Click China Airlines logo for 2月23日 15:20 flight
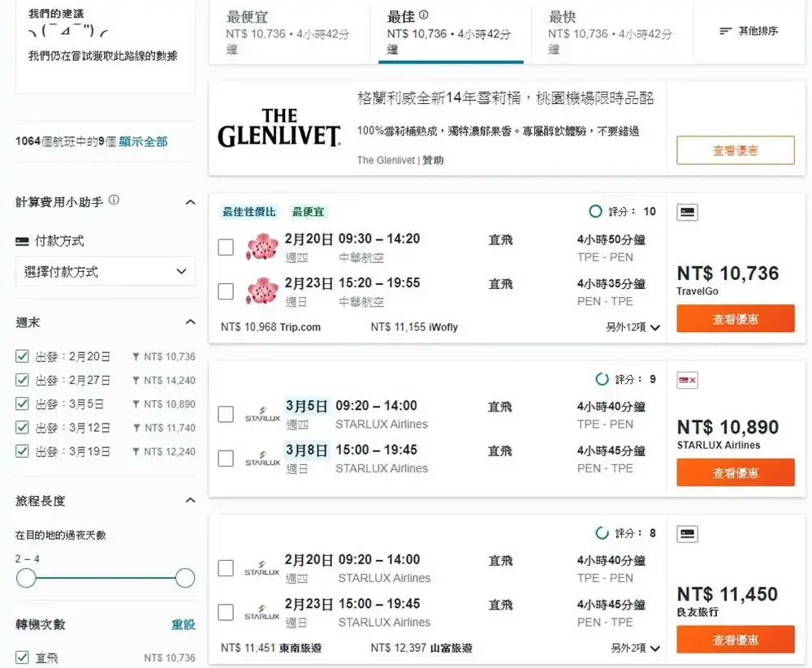 click(262, 291)
